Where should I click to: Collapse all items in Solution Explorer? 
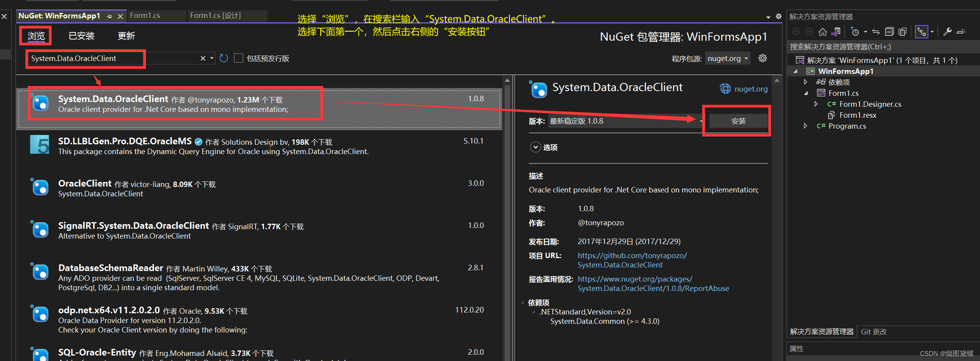(x=889, y=31)
